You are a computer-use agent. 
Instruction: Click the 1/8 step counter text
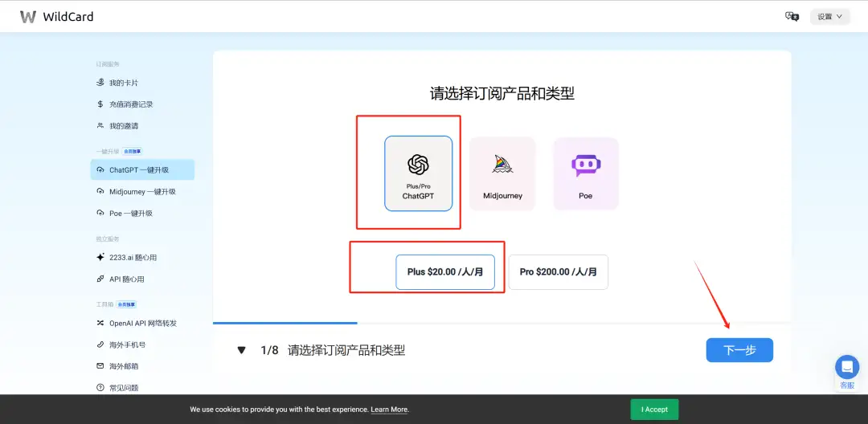269,350
